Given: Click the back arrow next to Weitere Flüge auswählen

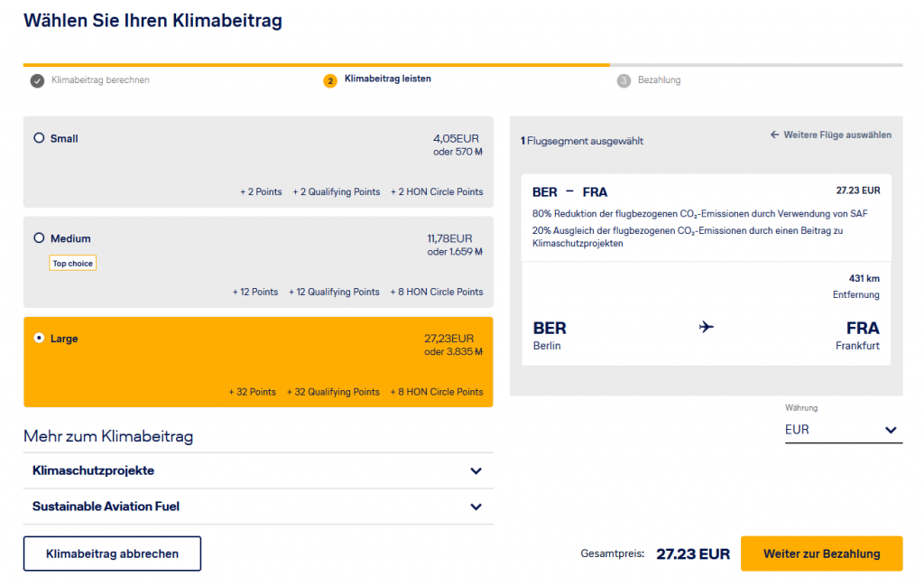Looking at the screenshot, I should [x=773, y=135].
